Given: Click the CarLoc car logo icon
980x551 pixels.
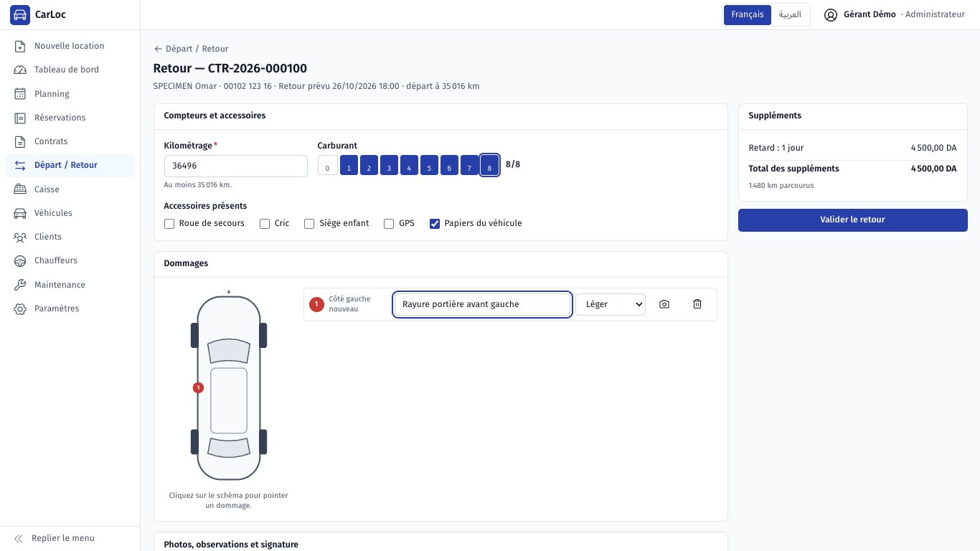Looking at the screenshot, I should tap(20, 14).
